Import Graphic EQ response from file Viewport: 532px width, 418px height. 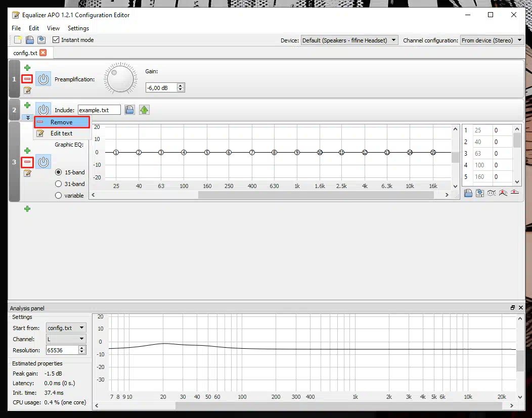468,193
